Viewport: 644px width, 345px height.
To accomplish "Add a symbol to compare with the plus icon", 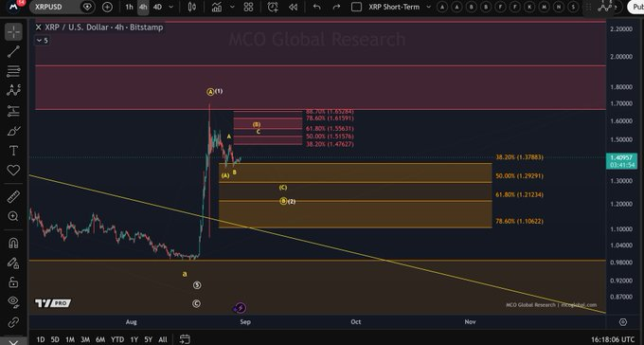I will click(x=107, y=7).
